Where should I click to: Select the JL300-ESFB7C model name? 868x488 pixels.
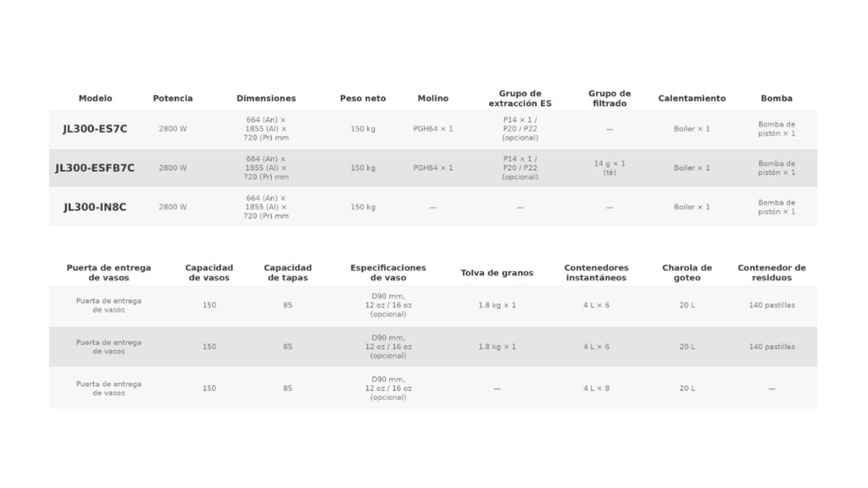95,169
